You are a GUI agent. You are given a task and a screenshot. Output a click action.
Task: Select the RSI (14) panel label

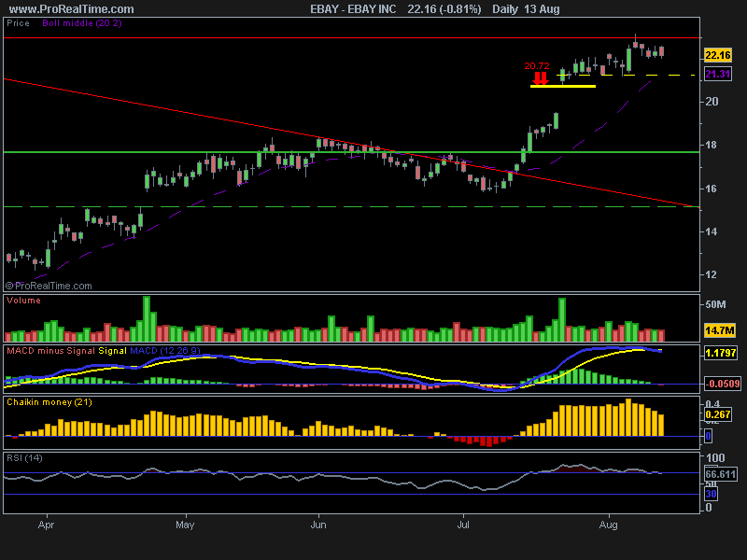pyautogui.click(x=24, y=458)
